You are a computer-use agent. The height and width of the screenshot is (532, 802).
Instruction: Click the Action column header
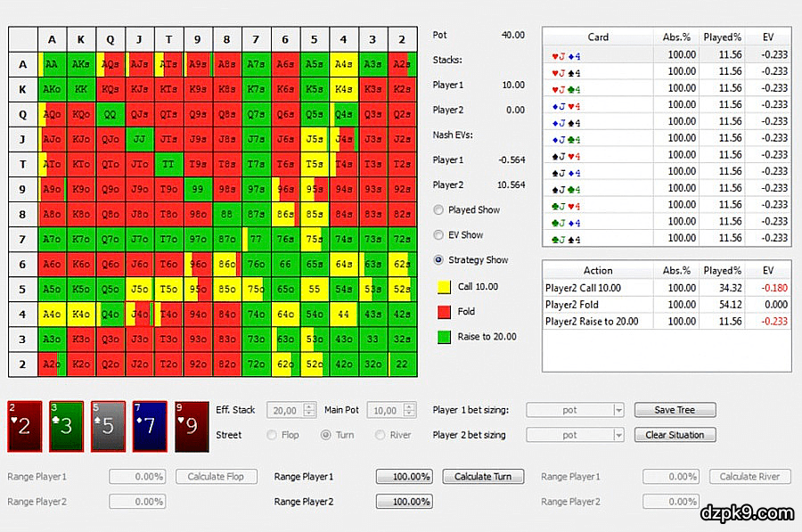pyautogui.click(x=597, y=270)
